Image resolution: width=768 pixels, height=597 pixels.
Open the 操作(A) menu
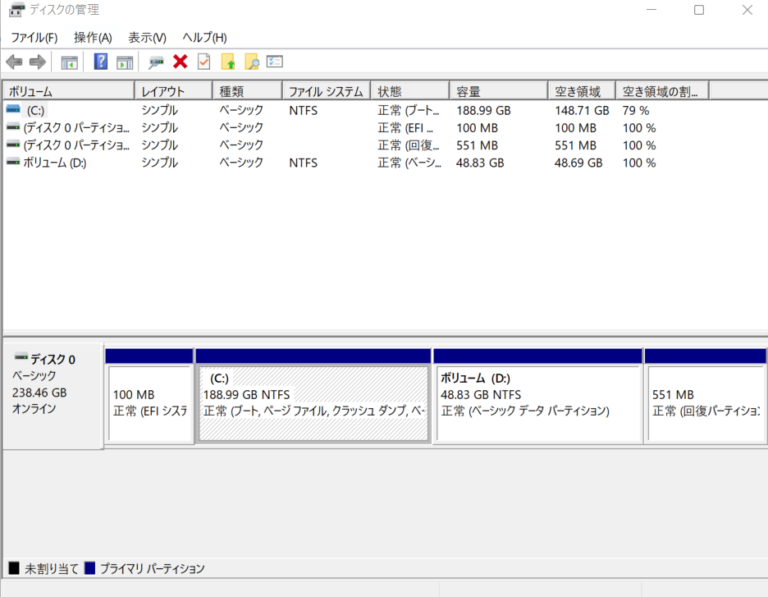pos(93,37)
